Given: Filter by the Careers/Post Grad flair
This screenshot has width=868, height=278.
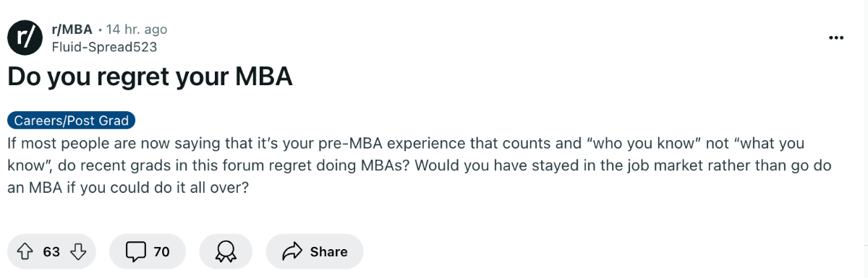Looking at the screenshot, I should point(72,121).
